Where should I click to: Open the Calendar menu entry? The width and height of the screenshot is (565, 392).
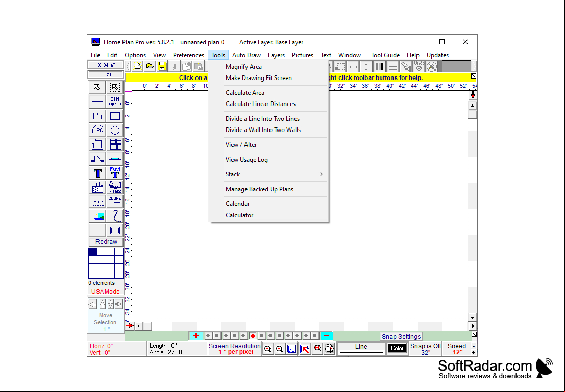point(237,204)
